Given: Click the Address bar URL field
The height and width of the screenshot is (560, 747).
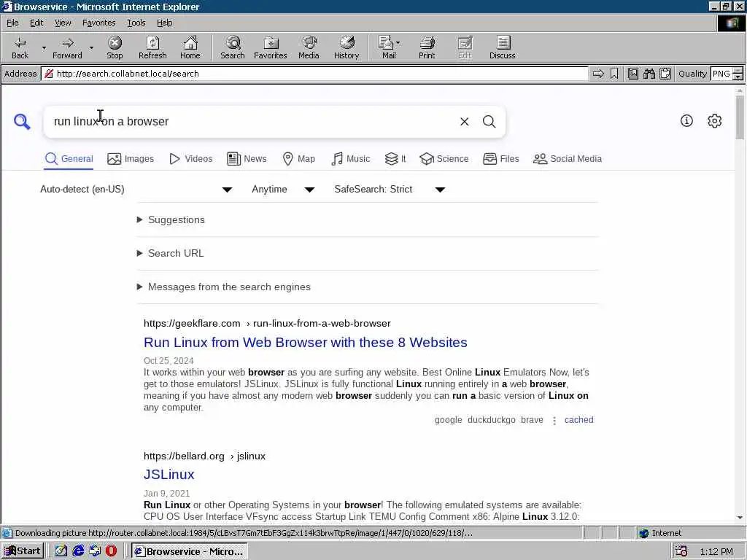Looking at the screenshot, I should coord(314,74).
